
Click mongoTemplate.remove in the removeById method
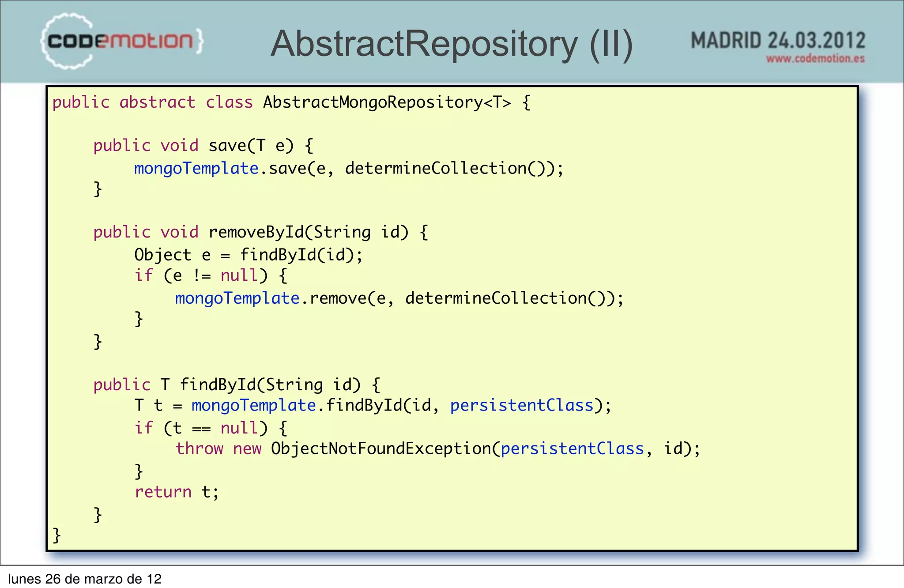pos(271,299)
